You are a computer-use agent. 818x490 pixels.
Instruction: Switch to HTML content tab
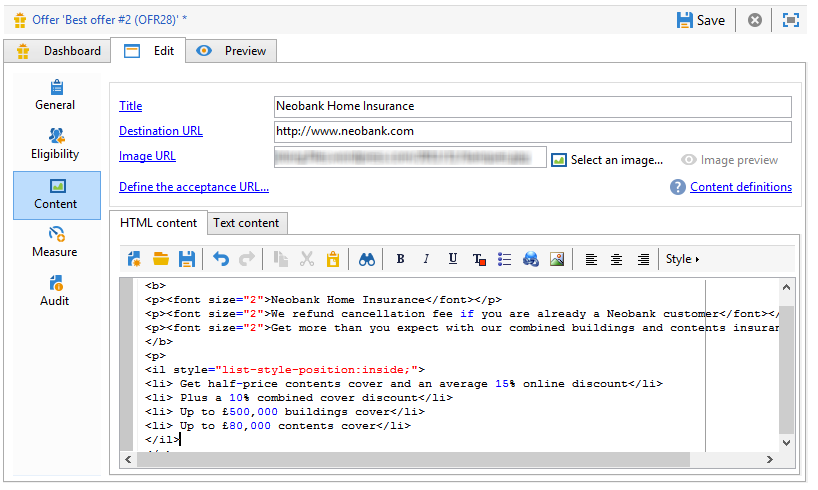[x=159, y=223]
